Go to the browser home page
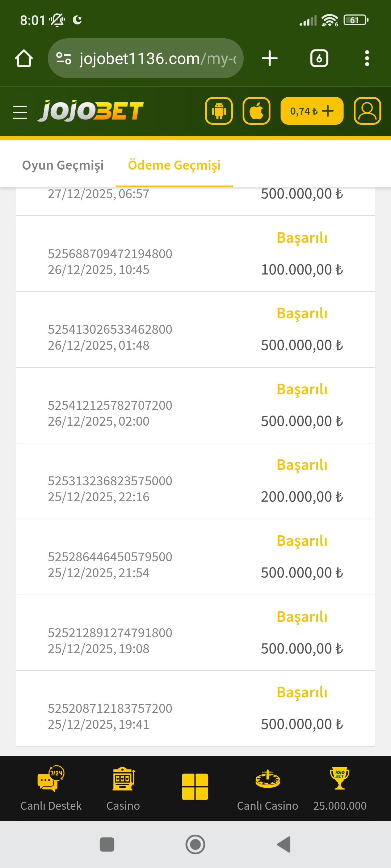This screenshot has height=868, width=391. (24, 59)
